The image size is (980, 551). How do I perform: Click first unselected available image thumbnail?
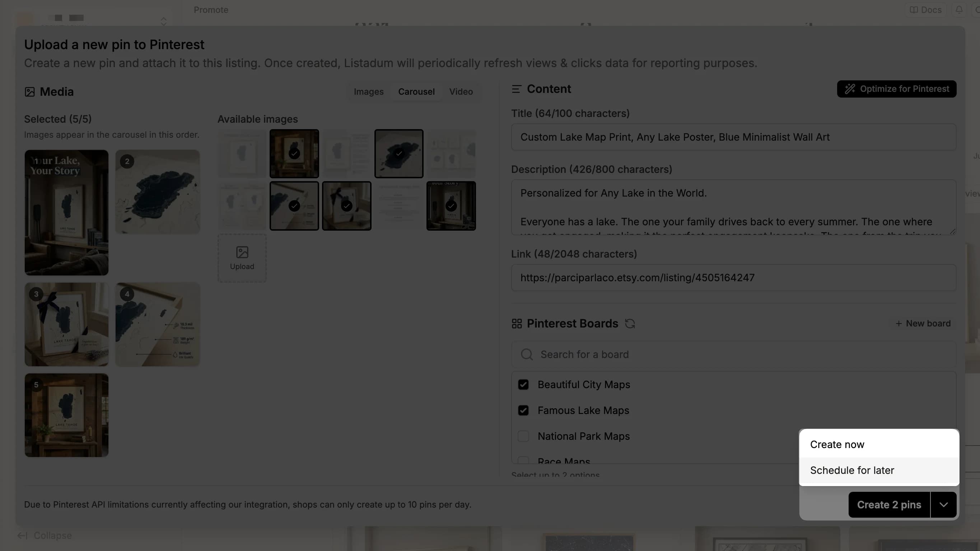point(242,154)
